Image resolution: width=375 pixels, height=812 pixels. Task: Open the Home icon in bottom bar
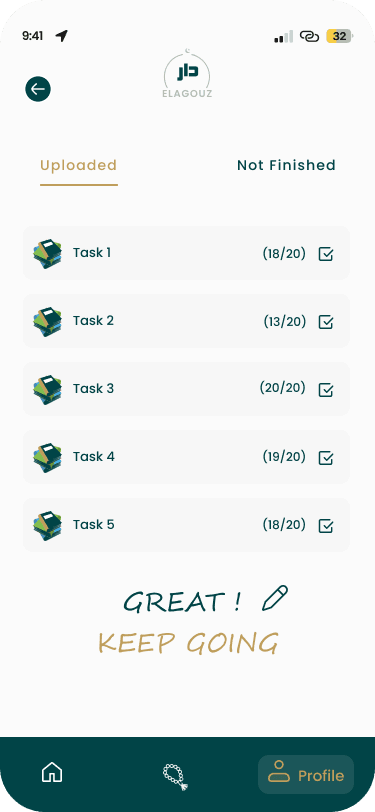(52, 774)
